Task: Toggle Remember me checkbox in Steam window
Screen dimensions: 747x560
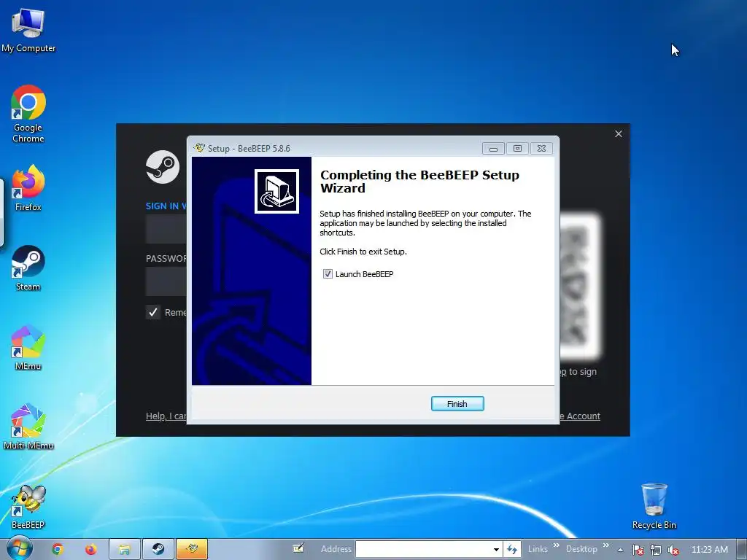Action: 153,312
